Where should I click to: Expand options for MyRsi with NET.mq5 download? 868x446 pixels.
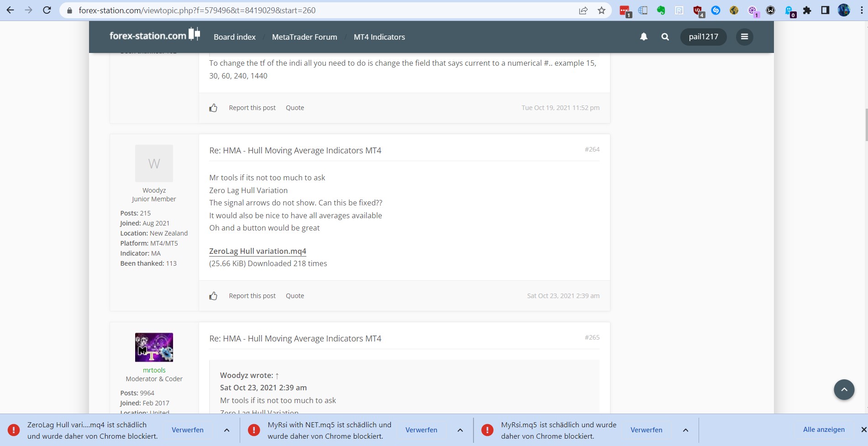pyautogui.click(x=460, y=430)
